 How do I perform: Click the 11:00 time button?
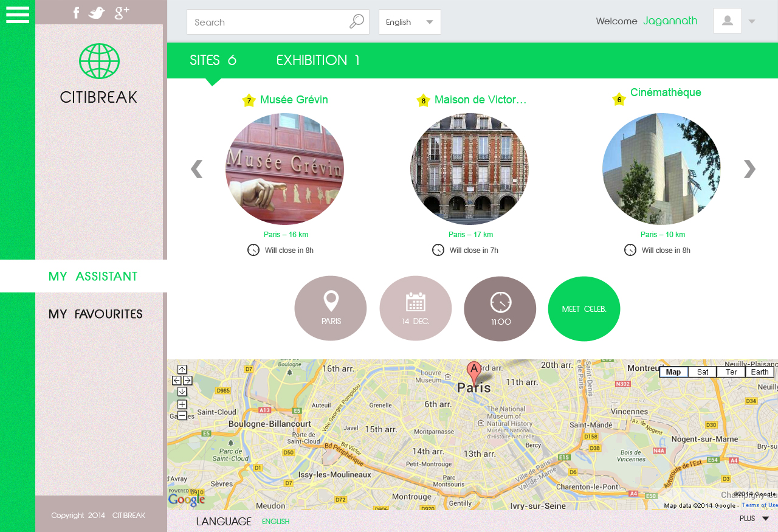[x=500, y=309]
